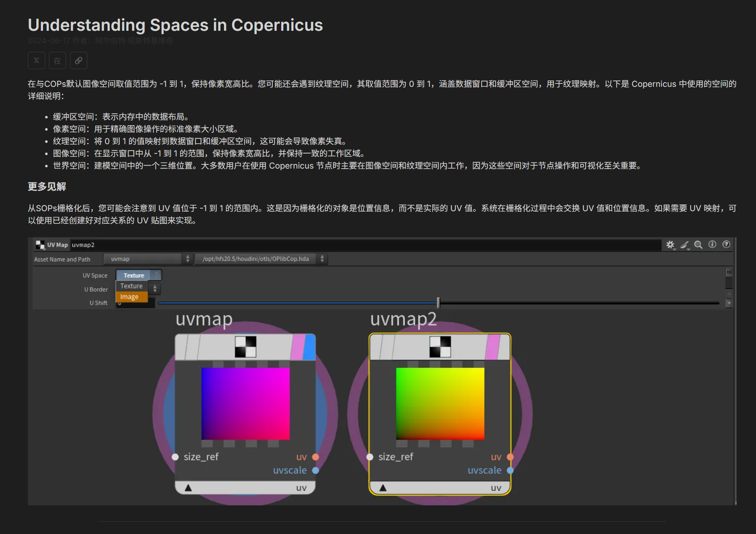Click the checkerboard icon on uvmap2 node

(x=440, y=346)
